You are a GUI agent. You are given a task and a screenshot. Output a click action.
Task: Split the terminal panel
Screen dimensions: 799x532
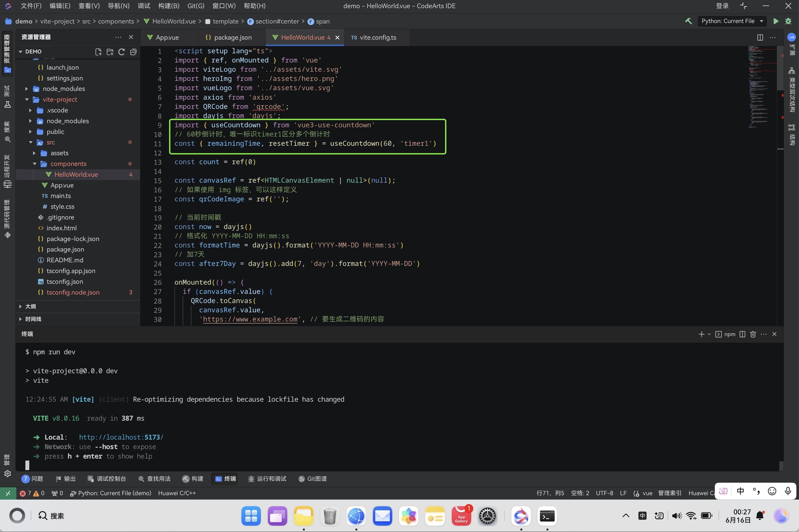pos(742,334)
